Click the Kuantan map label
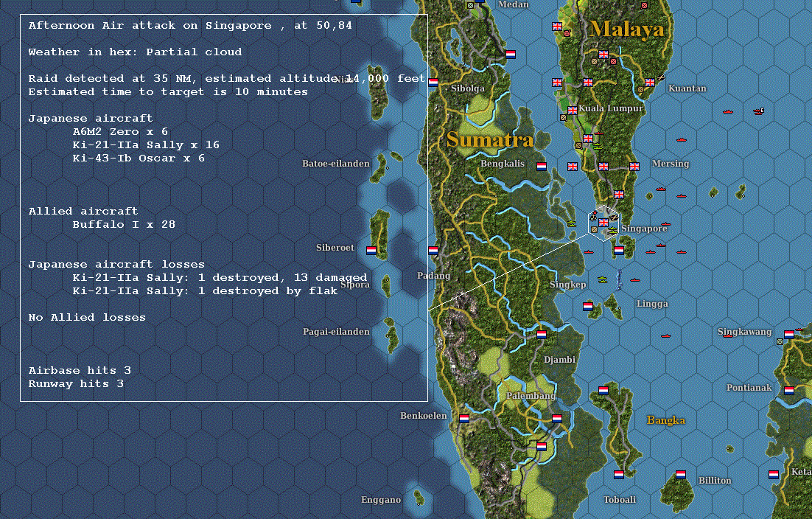Viewport: 812px width, 519px height. tap(687, 88)
